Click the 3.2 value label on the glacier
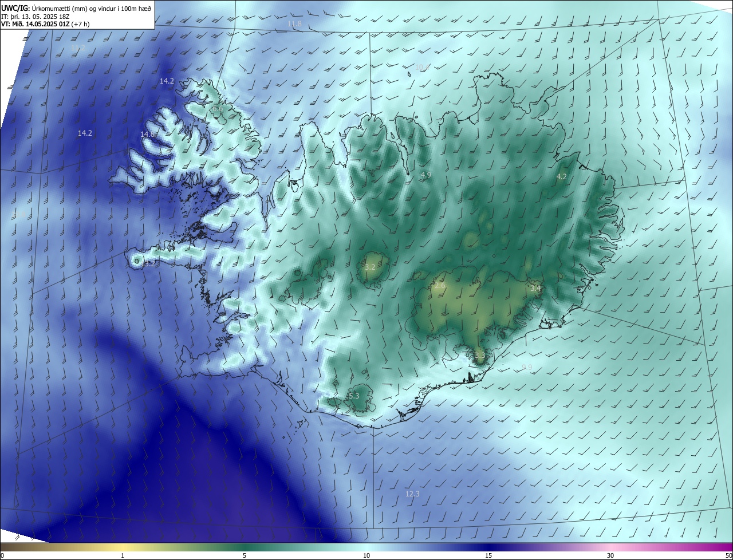733x560 pixels. point(370,267)
